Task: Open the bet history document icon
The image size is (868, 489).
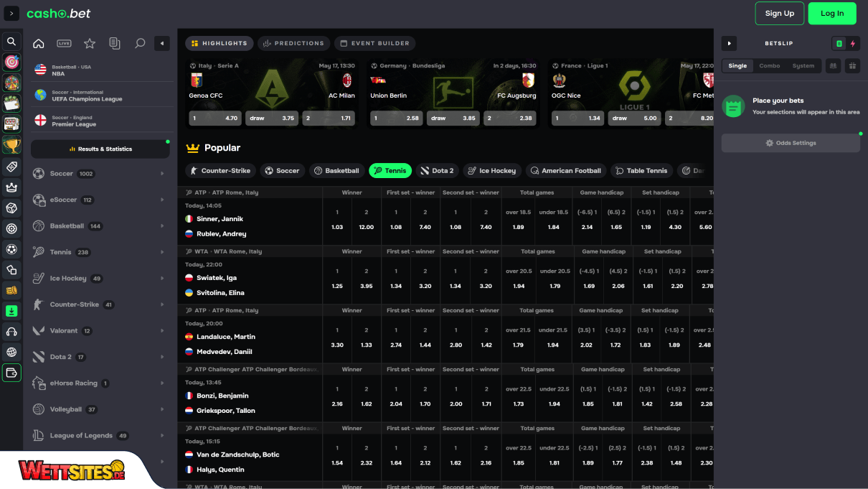Action: (x=115, y=44)
